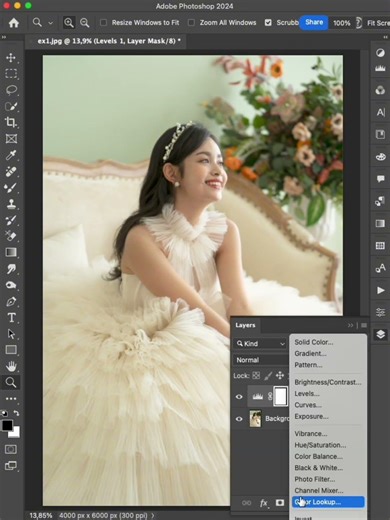Open the Histogram panel icon

point(380,68)
